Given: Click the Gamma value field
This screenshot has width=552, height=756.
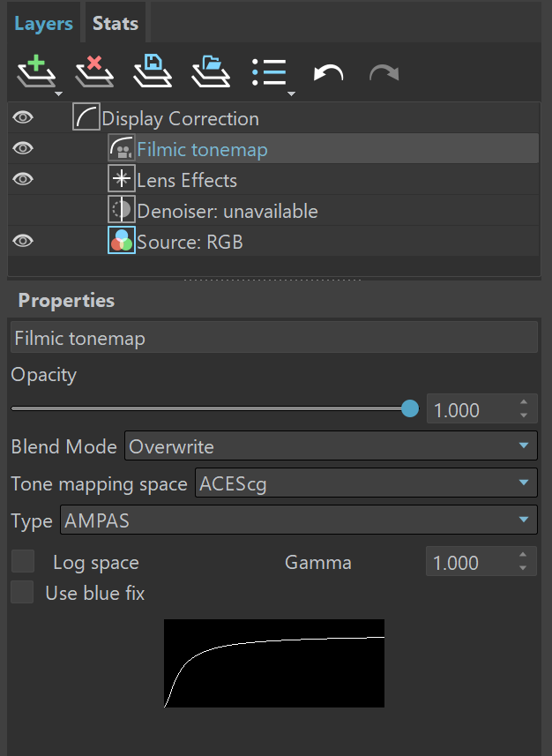Looking at the screenshot, I should tap(481, 562).
